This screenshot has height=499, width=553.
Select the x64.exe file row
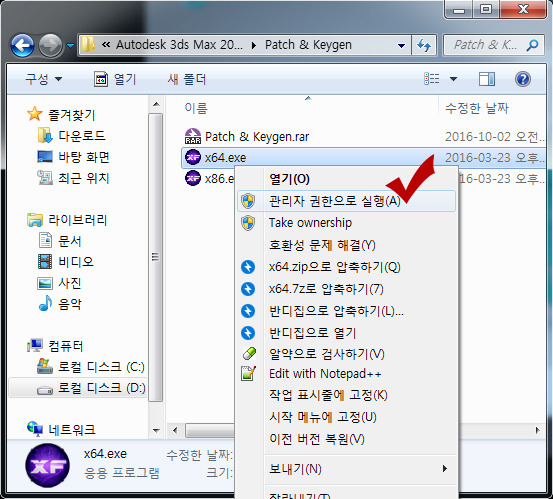coord(363,157)
